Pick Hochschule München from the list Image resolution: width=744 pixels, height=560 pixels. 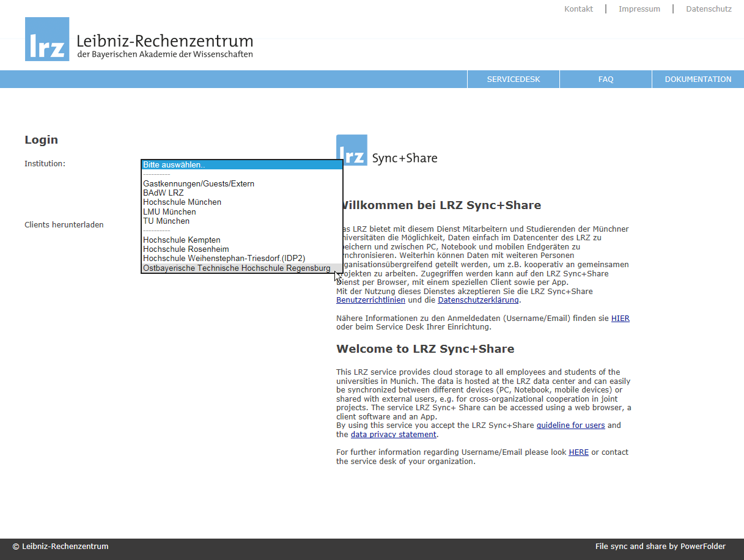[182, 202]
